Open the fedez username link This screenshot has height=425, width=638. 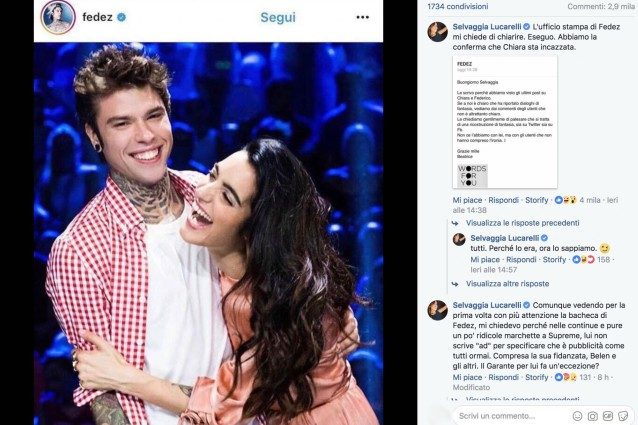point(97,17)
